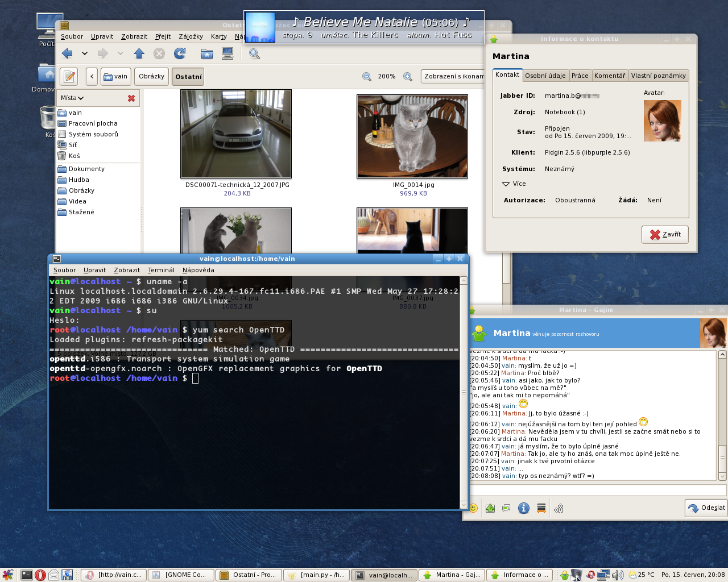728x582 pixels.
Task: Open the actions gears icon in Gajim
Action: click(559, 508)
